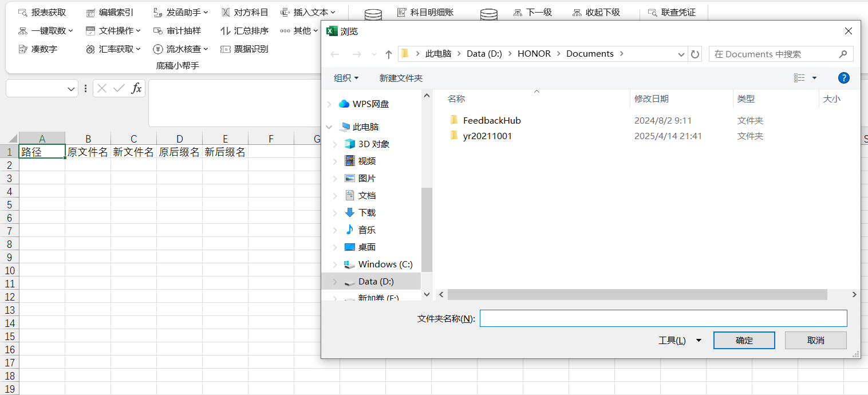Viewport: 868px width, 395px height.
Task: Click inside the 文件夹名称 input field
Action: pos(662,318)
